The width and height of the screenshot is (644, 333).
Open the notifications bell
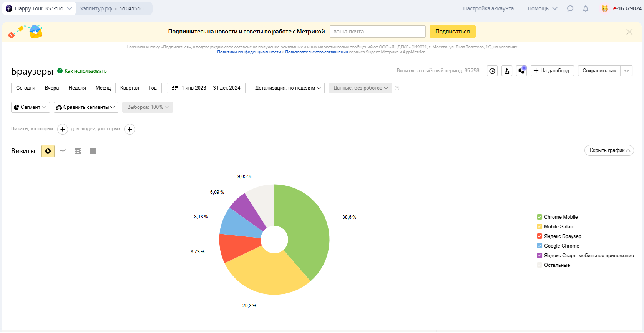coord(586,8)
